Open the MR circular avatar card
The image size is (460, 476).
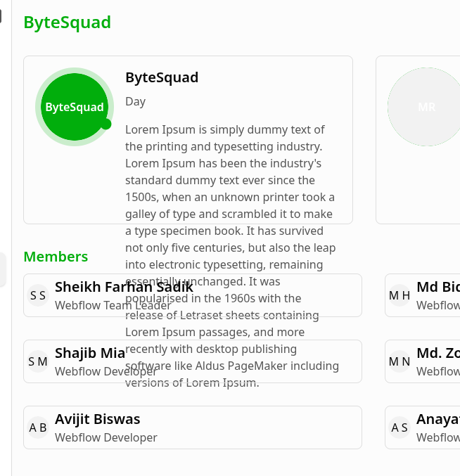426,107
